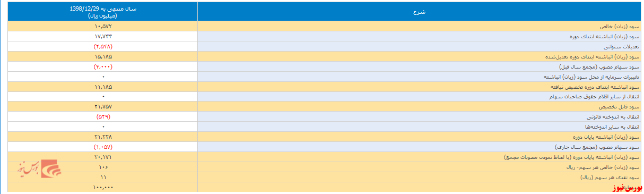Select the net profit value ۱۰,۵۷۲
The image size is (644, 194).
point(103,26)
